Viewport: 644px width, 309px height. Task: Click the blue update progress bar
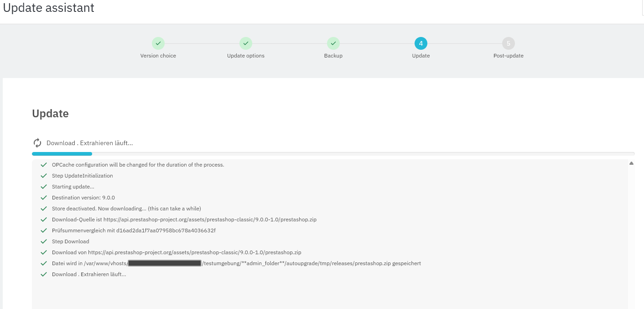62,154
